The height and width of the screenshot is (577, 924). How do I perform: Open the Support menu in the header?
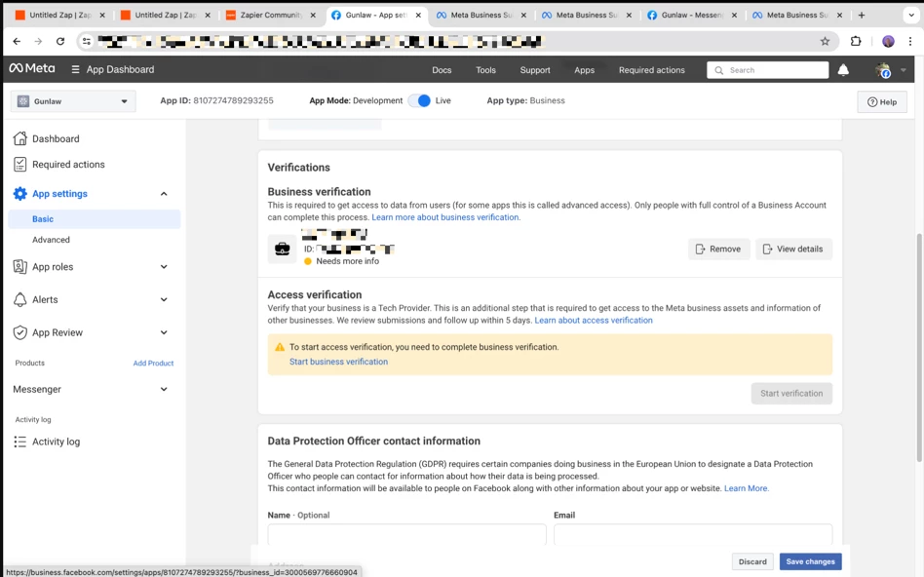pyautogui.click(x=535, y=70)
